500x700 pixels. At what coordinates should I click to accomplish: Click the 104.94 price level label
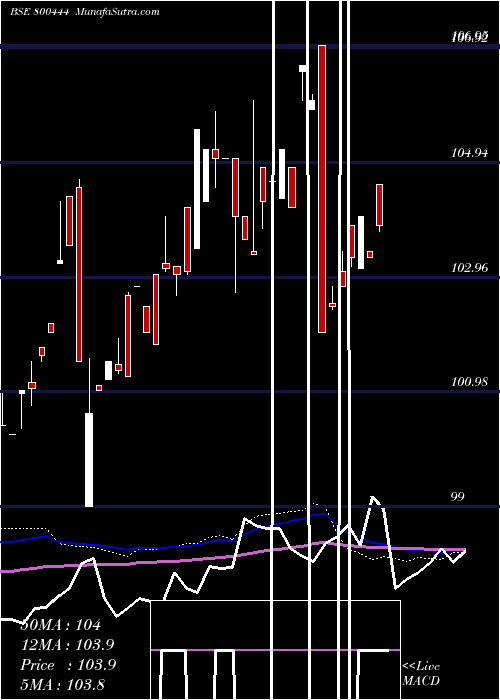point(470,153)
